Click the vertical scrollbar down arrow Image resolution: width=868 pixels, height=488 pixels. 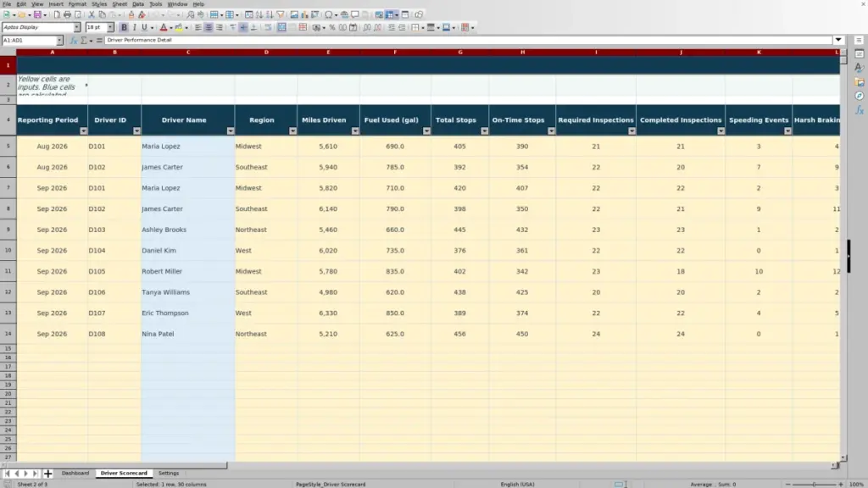(x=843, y=457)
